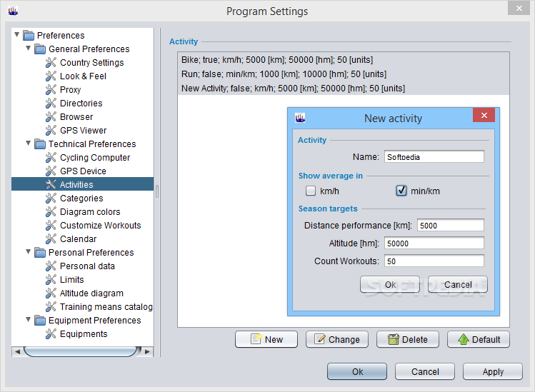Viewport: 535px width, 392px height.
Task: Open the Calendar settings entry
Action: point(78,238)
